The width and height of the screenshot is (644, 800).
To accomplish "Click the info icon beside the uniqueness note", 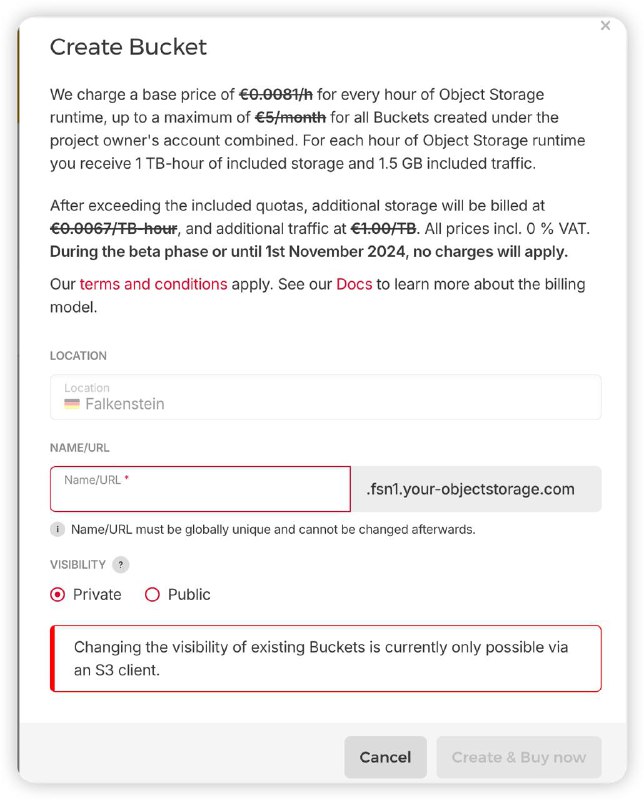I will click(58, 529).
